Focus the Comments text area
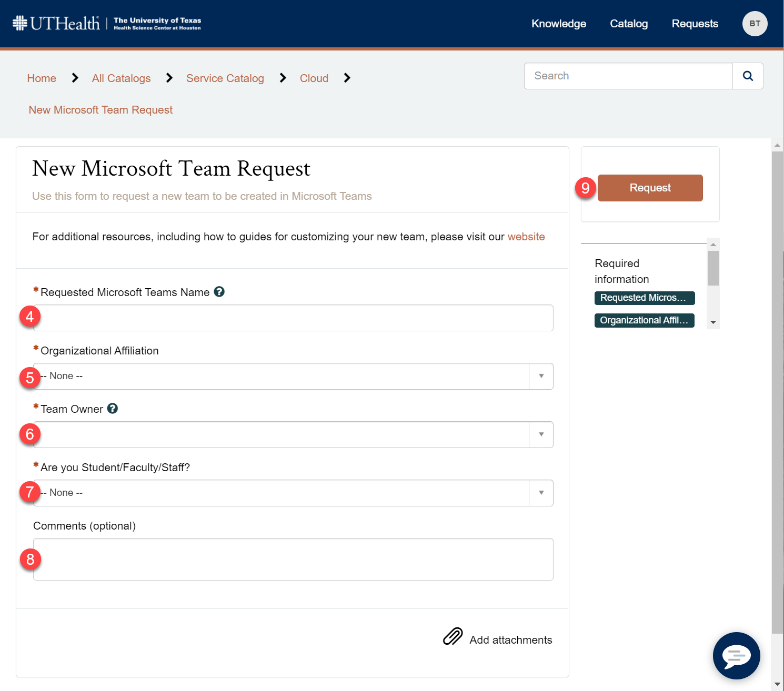 point(293,559)
